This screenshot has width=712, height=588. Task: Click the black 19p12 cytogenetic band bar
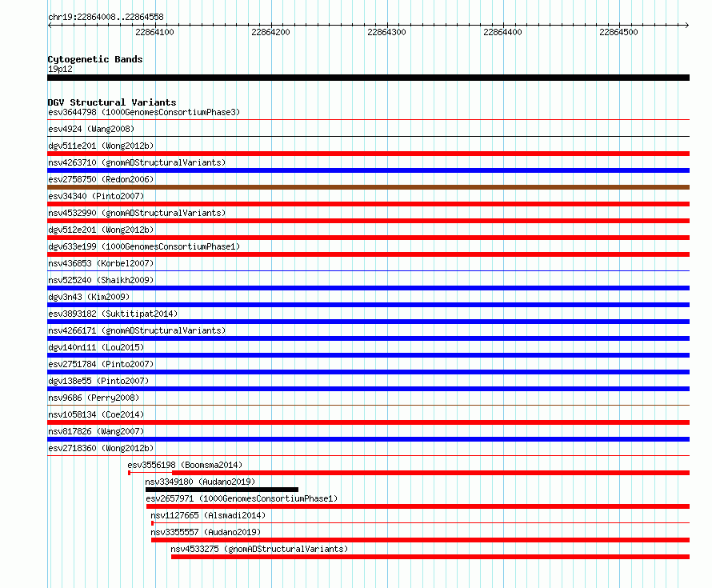coord(368,78)
